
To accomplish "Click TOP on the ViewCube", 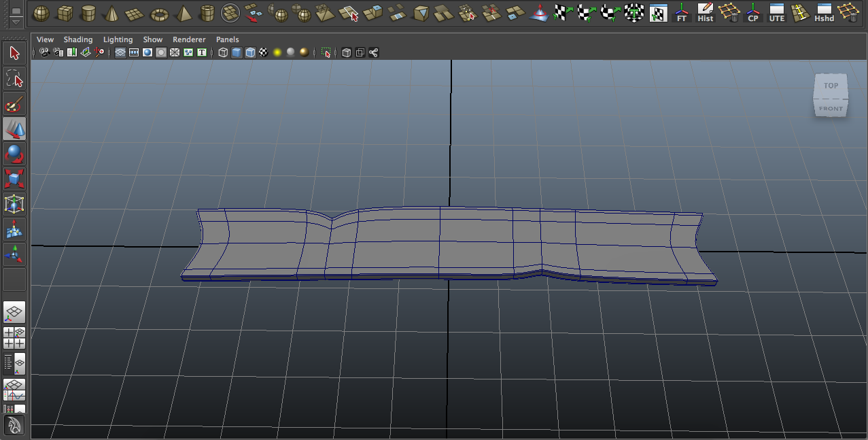I will point(830,86).
